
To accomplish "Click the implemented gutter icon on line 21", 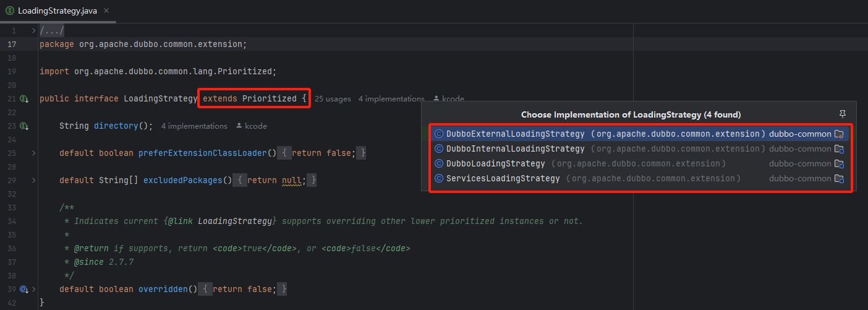I will (x=24, y=99).
